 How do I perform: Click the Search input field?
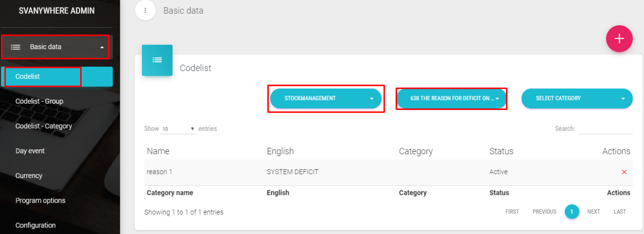(605, 129)
